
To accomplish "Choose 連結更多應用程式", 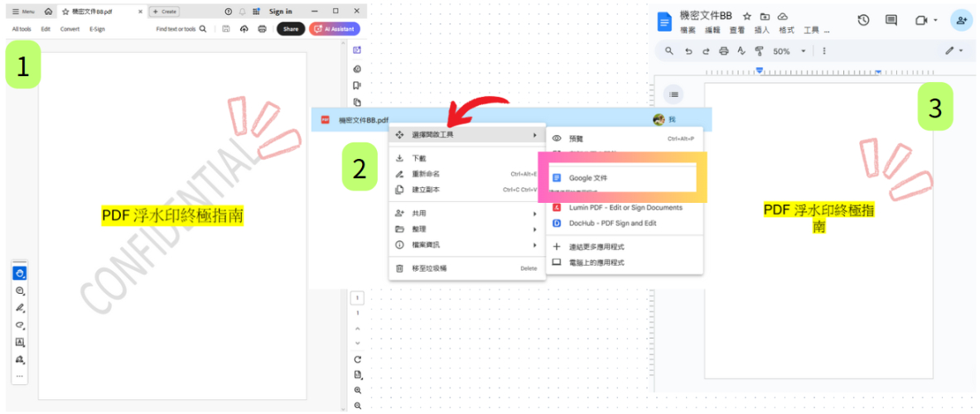I will click(625, 247).
